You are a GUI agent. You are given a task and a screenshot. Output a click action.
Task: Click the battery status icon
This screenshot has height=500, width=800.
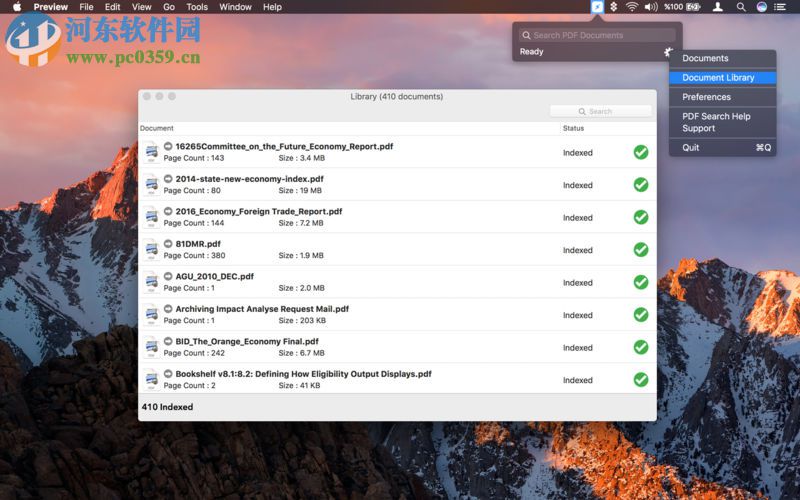click(x=693, y=7)
